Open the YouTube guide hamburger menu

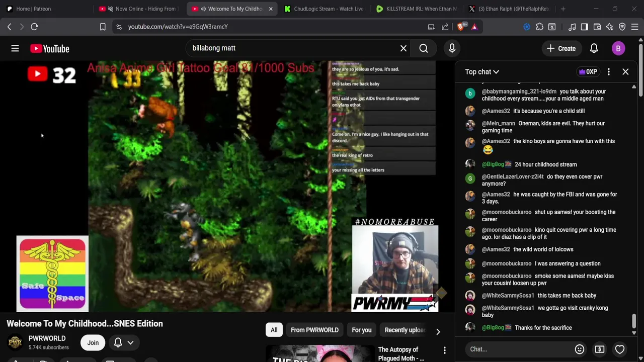click(15, 48)
